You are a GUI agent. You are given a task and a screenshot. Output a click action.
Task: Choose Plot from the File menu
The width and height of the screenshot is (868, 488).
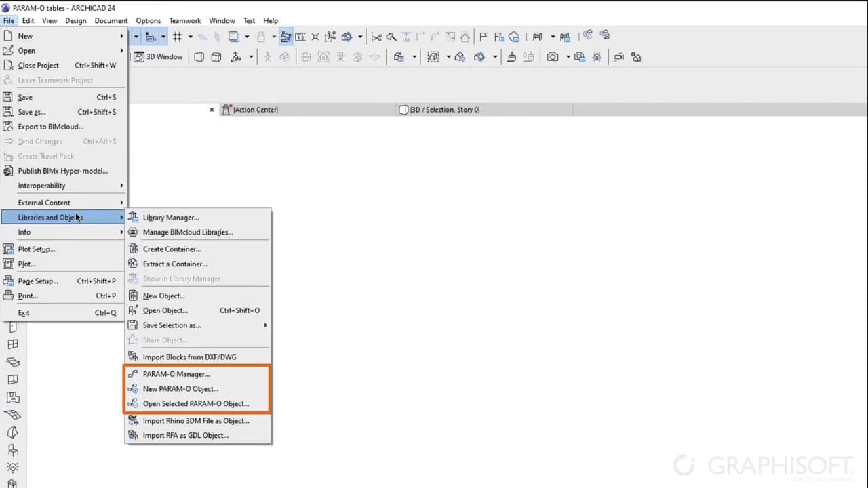pyautogui.click(x=64, y=264)
